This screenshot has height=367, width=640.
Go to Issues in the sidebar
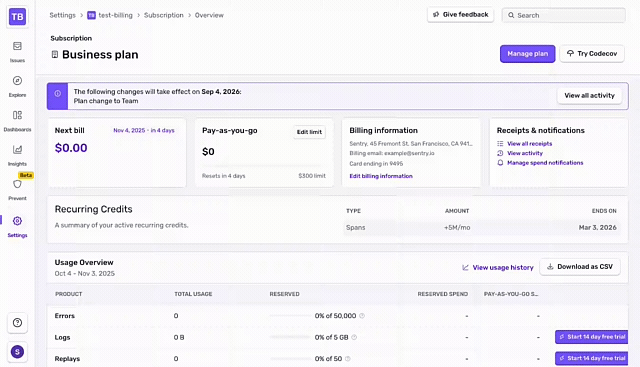tap(17, 52)
